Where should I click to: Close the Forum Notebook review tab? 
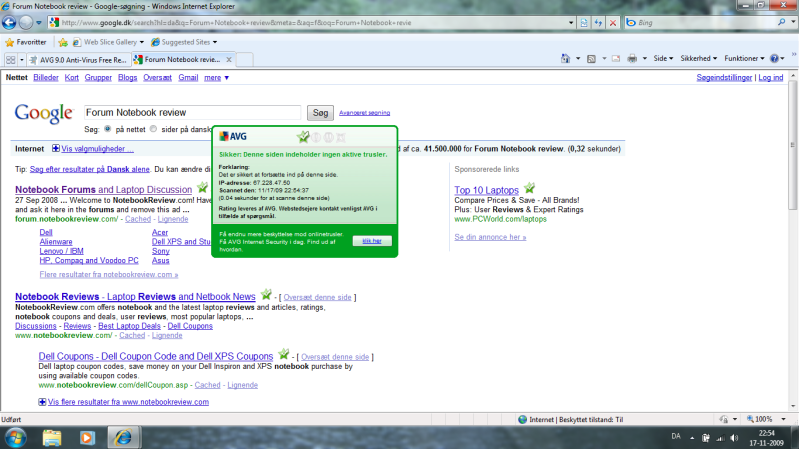(x=229, y=60)
